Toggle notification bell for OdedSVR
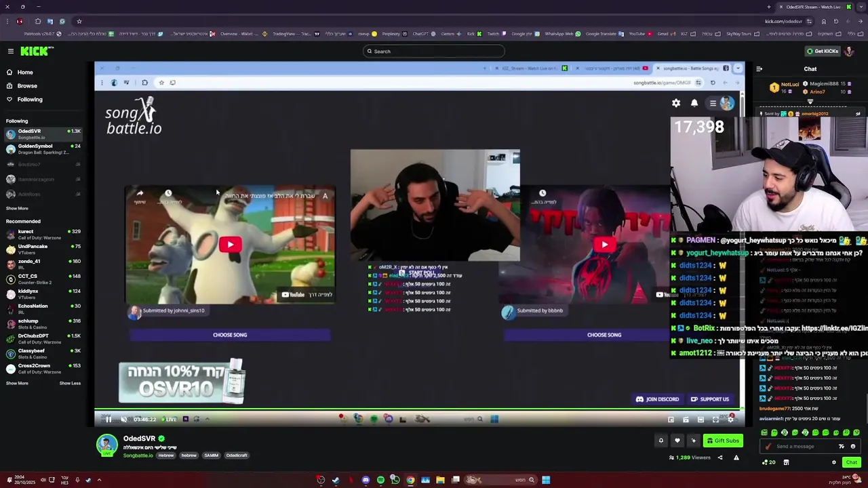868x488 pixels. tap(660, 441)
